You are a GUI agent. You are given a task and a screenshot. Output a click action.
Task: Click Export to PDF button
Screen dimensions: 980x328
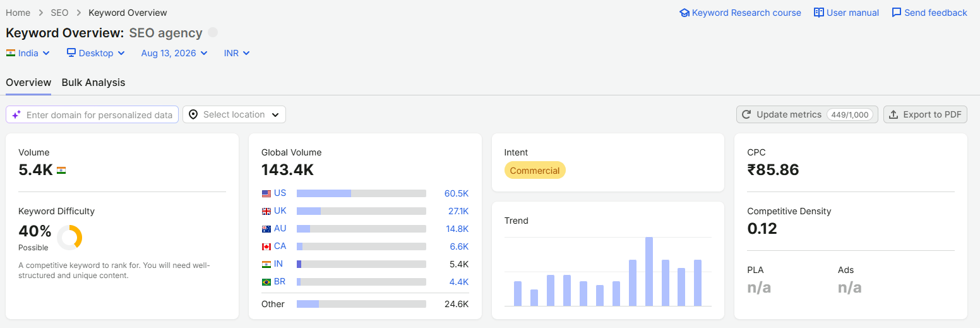pos(925,114)
